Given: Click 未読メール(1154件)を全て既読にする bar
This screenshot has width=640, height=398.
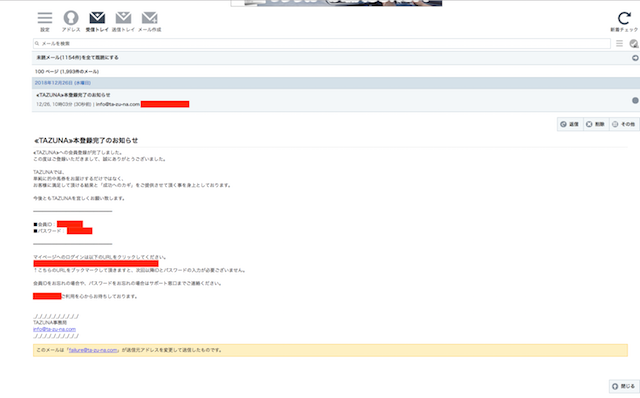Looking at the screenshot, I should click(336, 58).
